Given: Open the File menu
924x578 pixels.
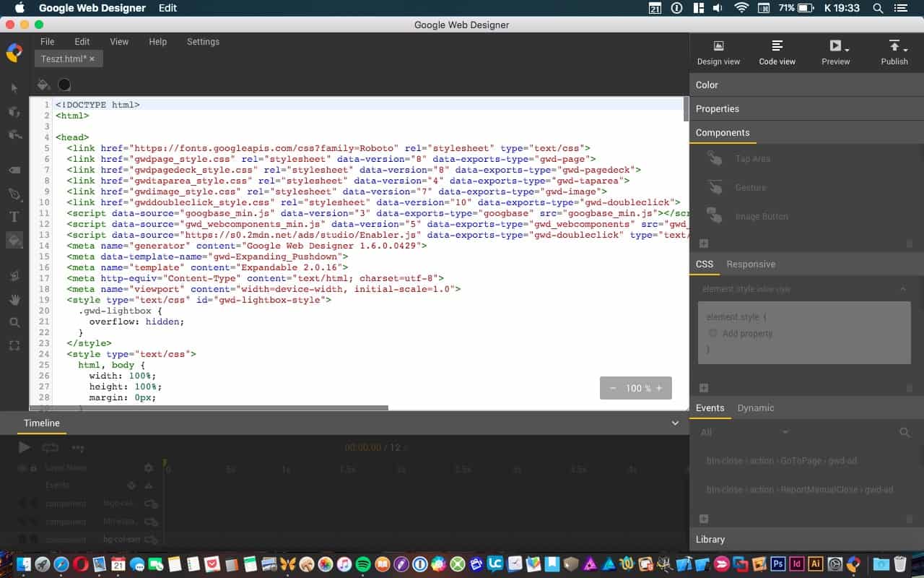Looking at the screenshot, I should pos(48,42).
